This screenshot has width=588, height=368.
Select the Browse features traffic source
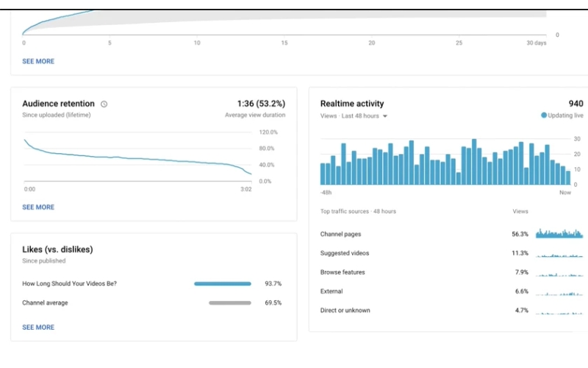343,272
